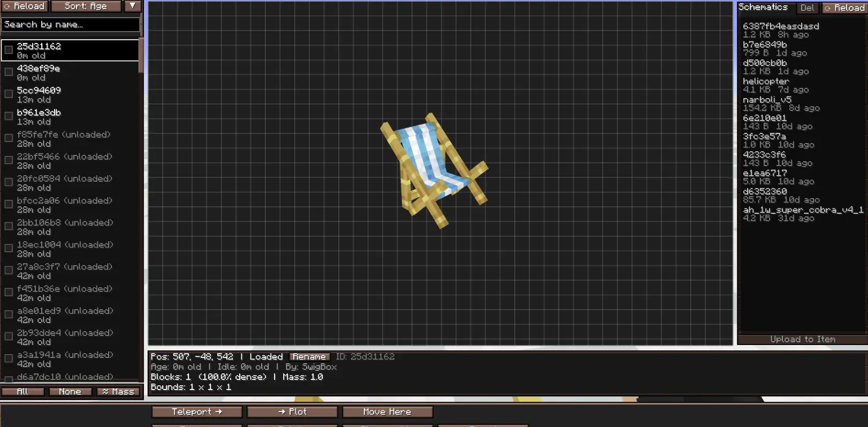Tick the checkbox for b961e3db
The image size is (868, 427).
[x=9, y=116]
